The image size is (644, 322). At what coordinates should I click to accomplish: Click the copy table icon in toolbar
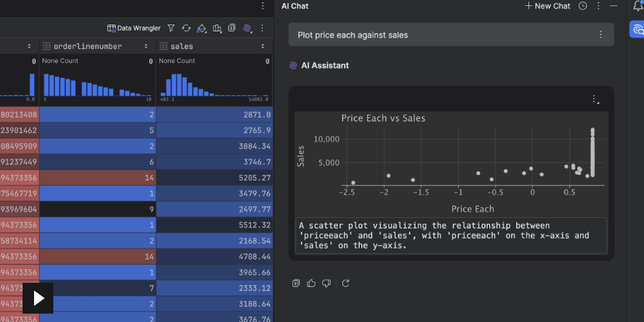point(231,28)
